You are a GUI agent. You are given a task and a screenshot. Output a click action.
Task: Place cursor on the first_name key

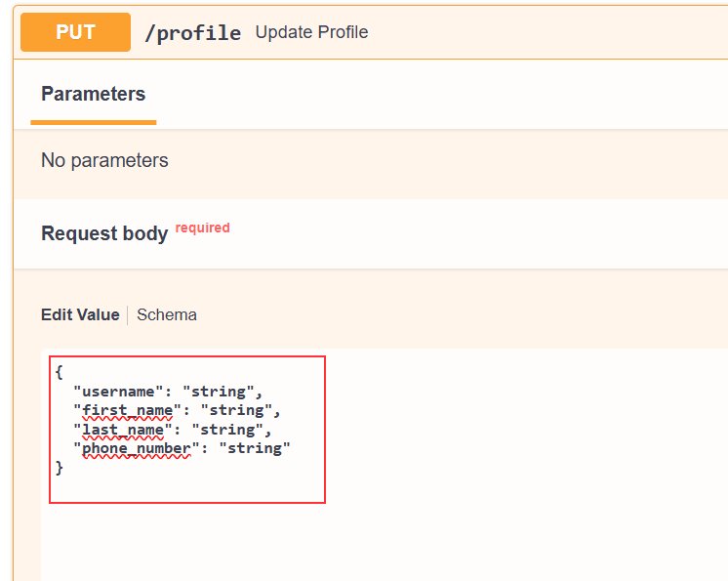pos(127,410)
